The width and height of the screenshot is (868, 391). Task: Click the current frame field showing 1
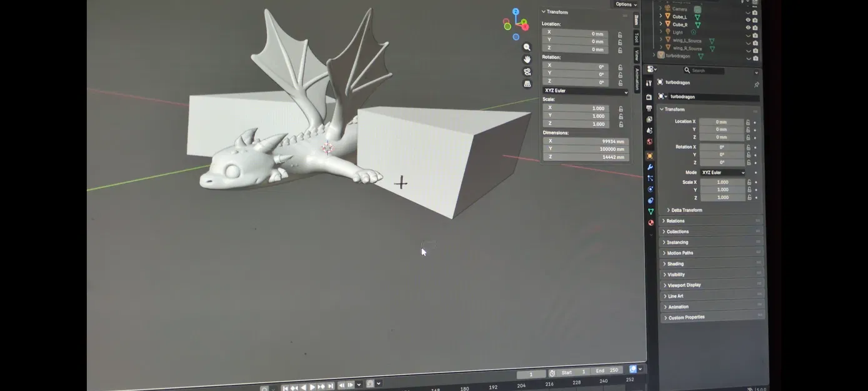(x=531, y=374)
